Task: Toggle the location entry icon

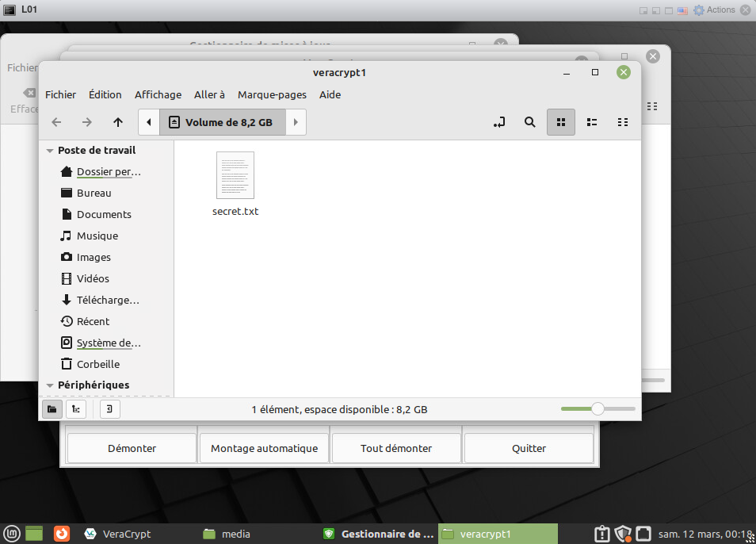Action: 499,122
